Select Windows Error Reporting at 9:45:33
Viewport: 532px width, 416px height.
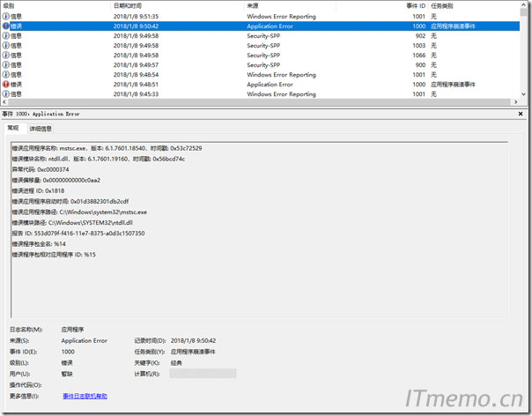click(281, 94)
